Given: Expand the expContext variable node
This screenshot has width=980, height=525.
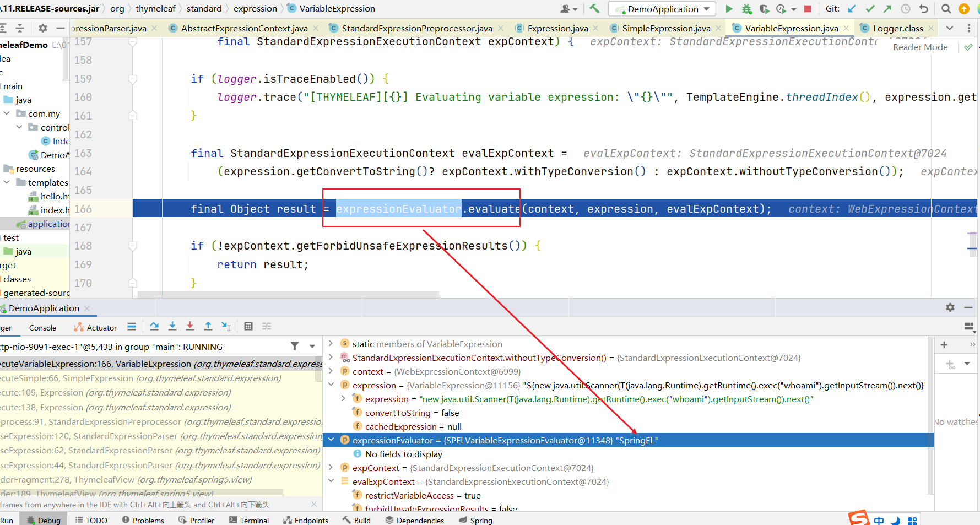Looking at the screenshot, I should tap(331, 468).
